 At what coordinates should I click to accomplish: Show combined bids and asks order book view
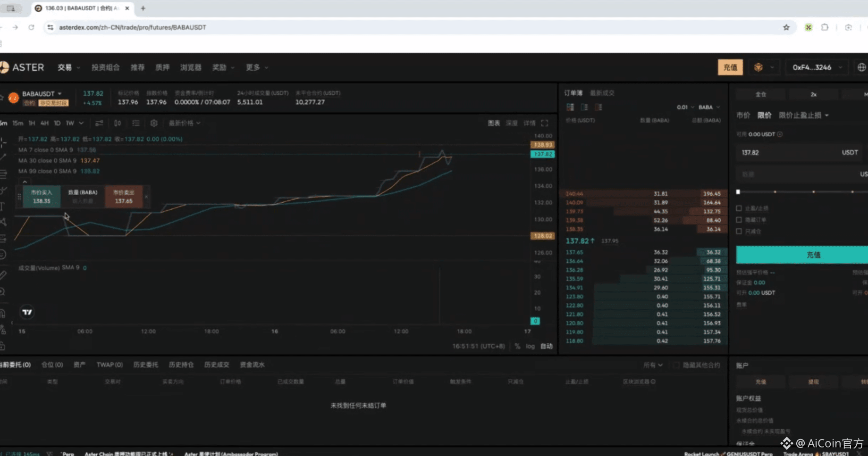[570, 107]
